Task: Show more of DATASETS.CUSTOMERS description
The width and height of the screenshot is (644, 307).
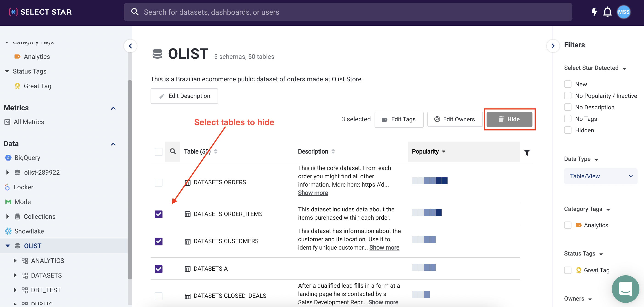Action: 384,247
